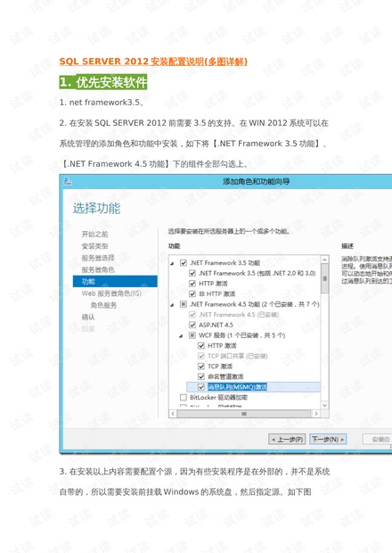This screenshot has height=553, width=392.
Task: Select 确认 step in sidebar
Action: coord(88,317)
